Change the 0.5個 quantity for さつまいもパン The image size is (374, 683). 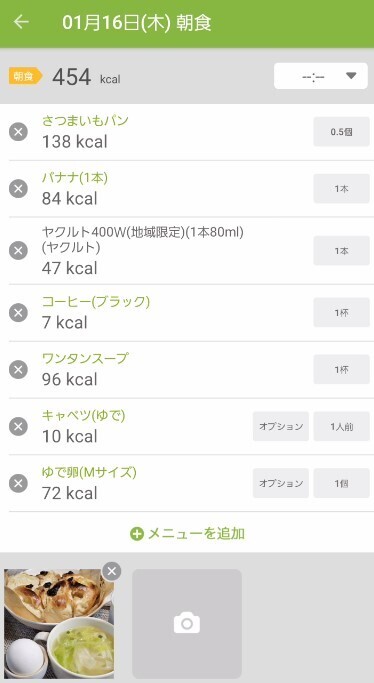(x=341, y=132)
